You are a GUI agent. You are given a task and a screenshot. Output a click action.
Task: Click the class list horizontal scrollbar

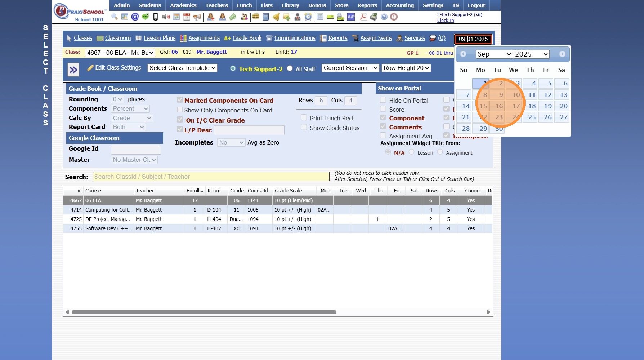[x=204, y=312]
